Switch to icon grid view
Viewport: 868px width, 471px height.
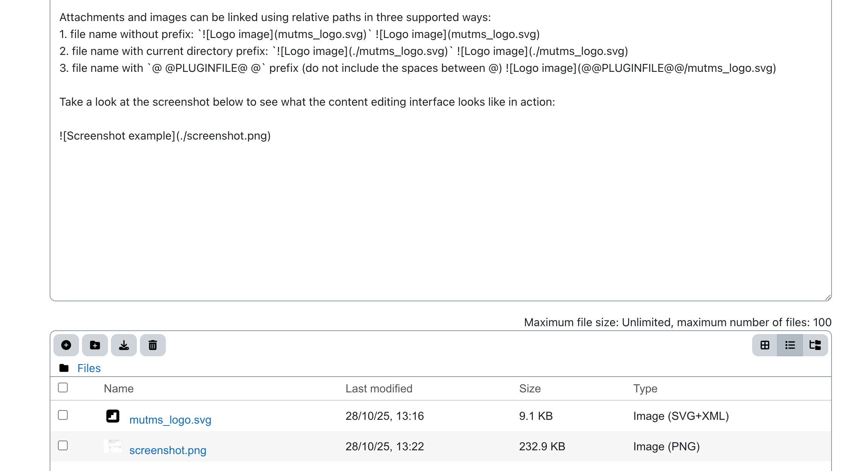[765, 345]
